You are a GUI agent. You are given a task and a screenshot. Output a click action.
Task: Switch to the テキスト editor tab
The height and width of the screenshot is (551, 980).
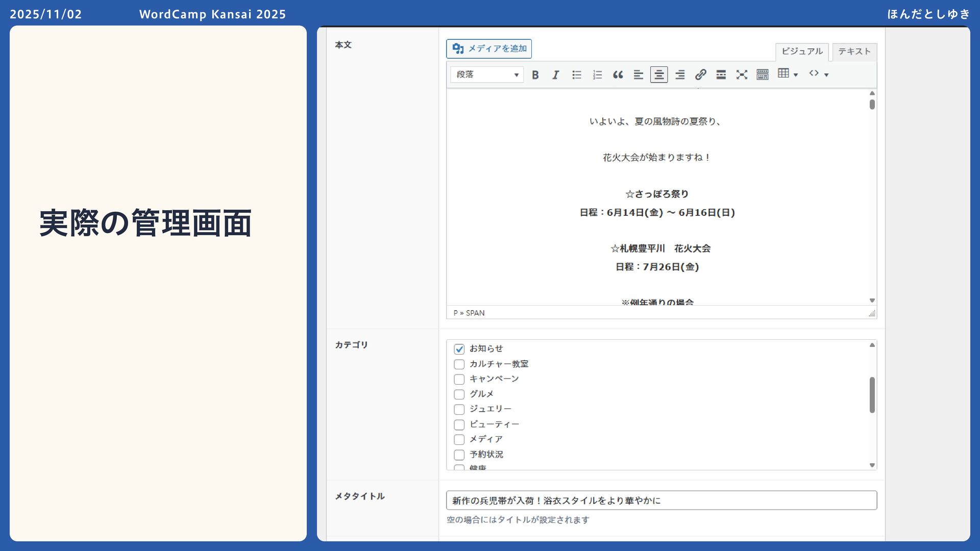point(854,52)
